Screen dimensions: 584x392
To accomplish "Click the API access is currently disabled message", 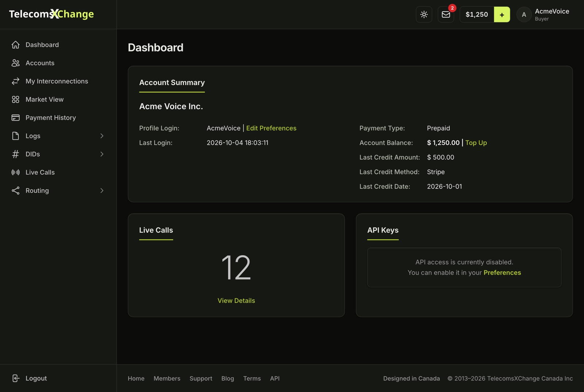I will click(x=464, y=262).
